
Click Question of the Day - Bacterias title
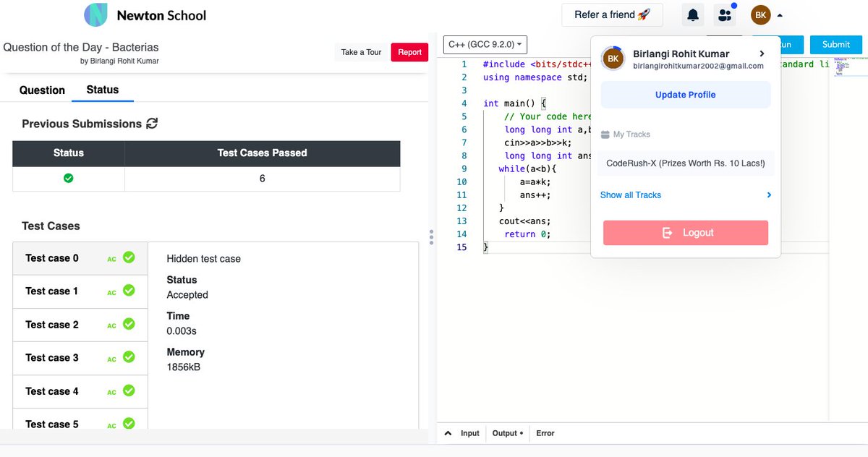81,48
